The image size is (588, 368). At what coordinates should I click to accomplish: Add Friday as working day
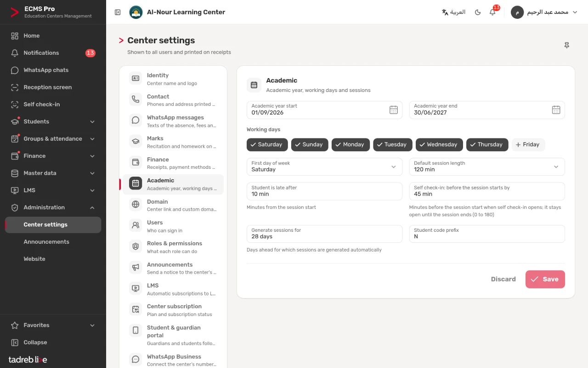click(x=528, y=144)
